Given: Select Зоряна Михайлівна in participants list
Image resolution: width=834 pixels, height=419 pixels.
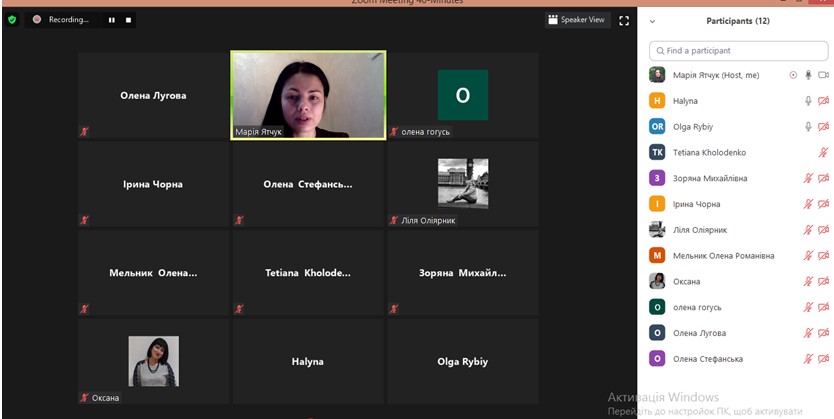Looking at the screenshot, I should tap(710, 178).
